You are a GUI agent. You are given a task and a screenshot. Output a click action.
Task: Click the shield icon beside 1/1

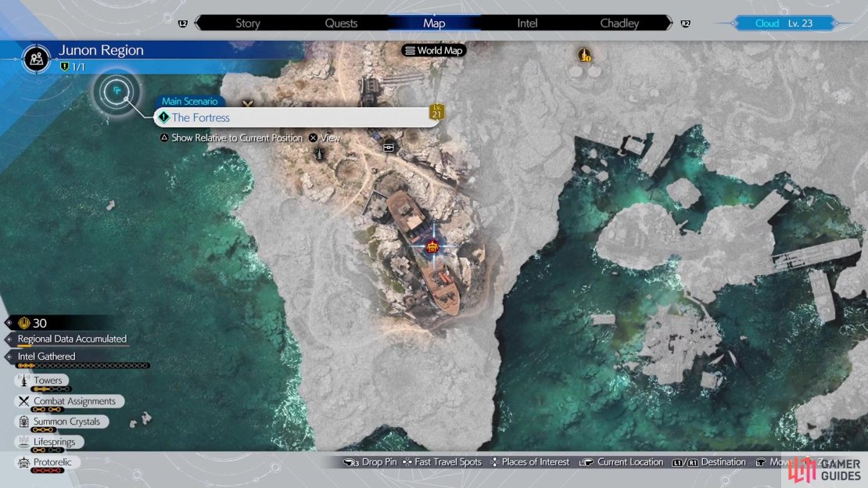coord(64,67)
